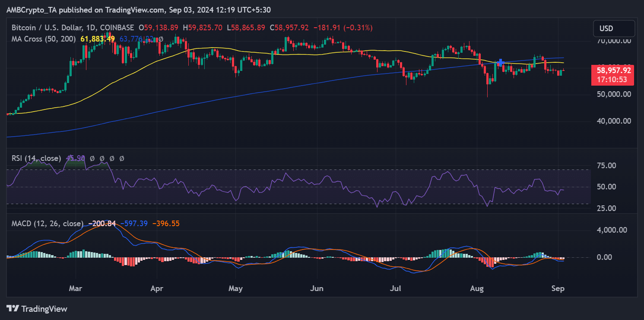Click the low value L58,865.89
Screen dimensions: 644x320
[246, 28]
